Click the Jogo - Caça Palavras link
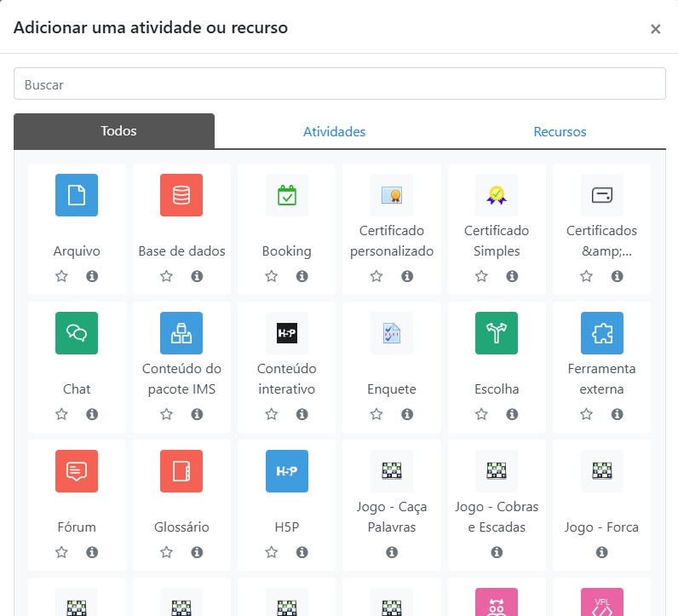The height and width of the screenshot is (616, 678). [x=392, y=516]
